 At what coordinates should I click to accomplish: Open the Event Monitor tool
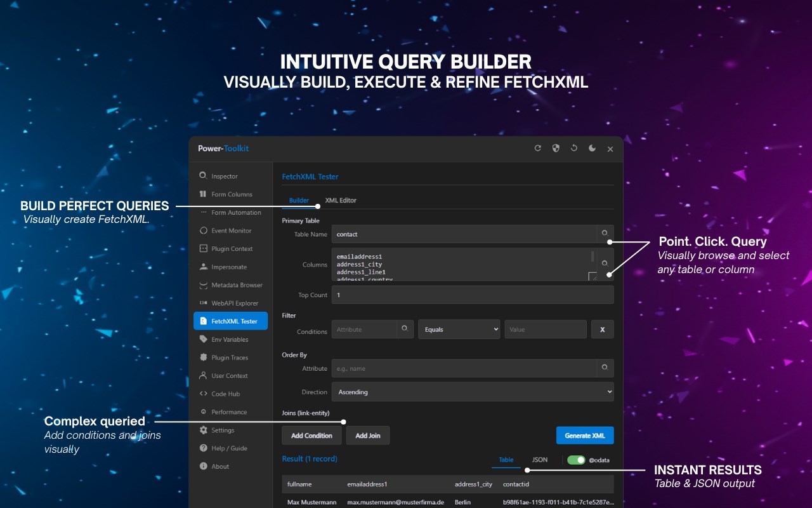pyautogui.click(x=230, y=231)
